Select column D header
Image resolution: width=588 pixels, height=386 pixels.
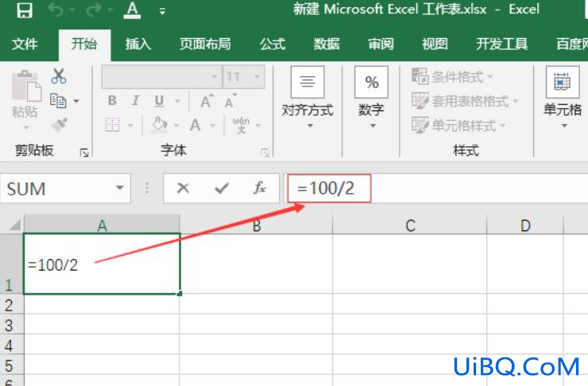[x=525, y=225]
